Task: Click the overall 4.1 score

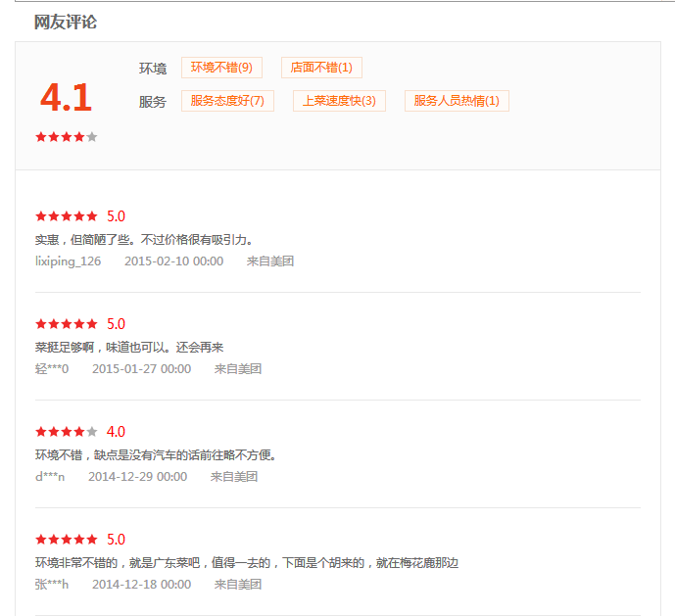Action: click(x=66, y=97)
